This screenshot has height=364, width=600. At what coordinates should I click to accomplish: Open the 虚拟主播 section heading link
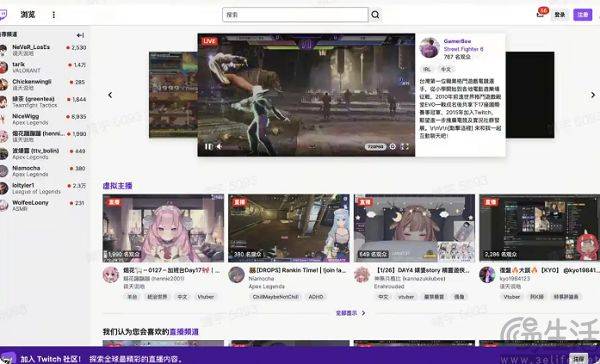117,186
